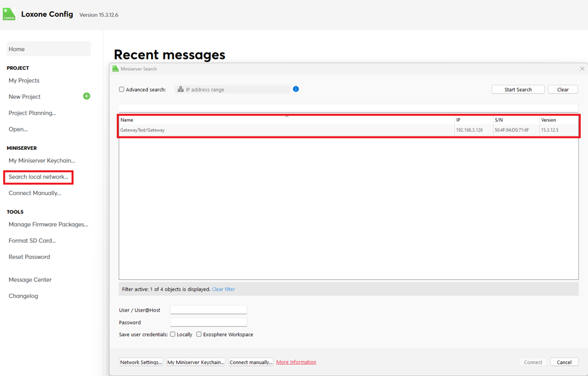
Task: Click the Clear button next to Start Search
Action: coord(562,90)
